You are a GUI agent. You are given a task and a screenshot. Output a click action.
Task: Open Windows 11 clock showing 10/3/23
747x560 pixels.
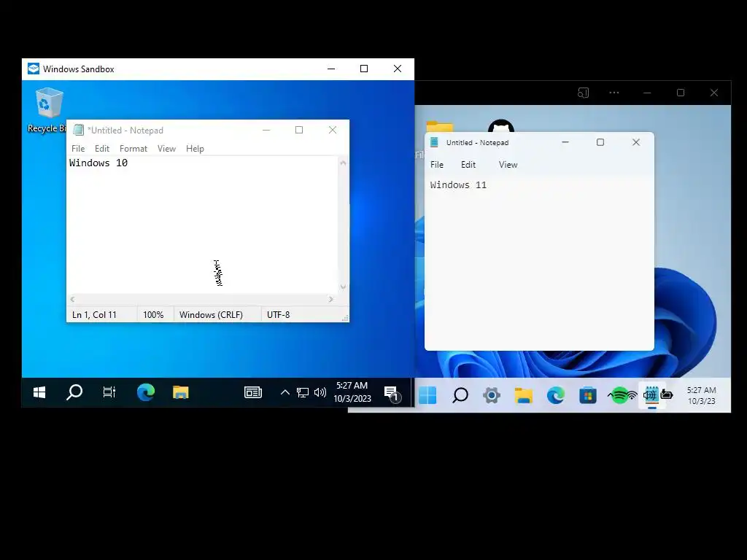coord(701,396)
